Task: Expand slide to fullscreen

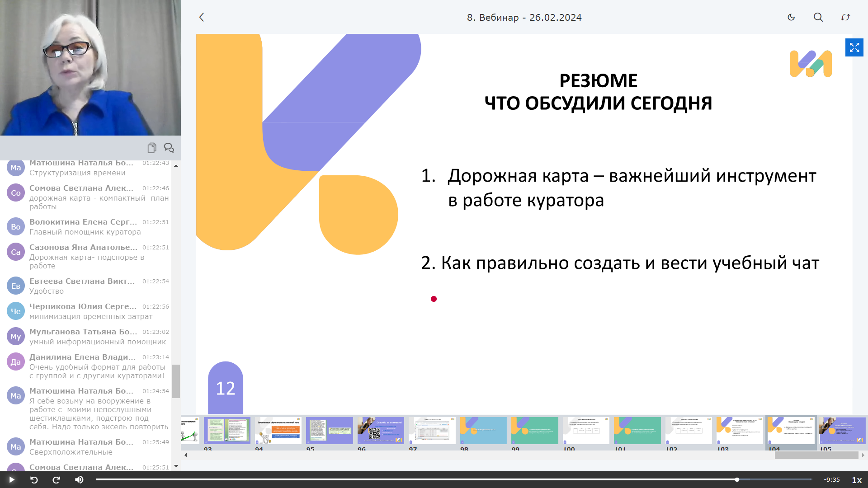Action: [854, 47]
